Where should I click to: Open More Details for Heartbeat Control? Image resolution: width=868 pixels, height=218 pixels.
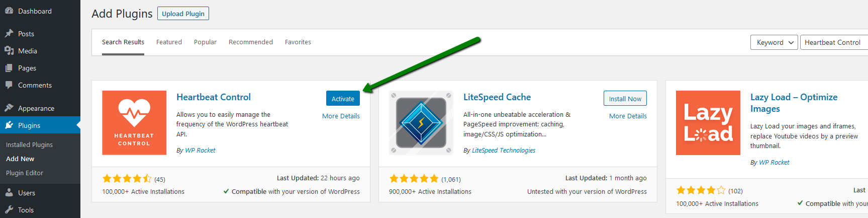pyautogui.click(x=341, y=116)
